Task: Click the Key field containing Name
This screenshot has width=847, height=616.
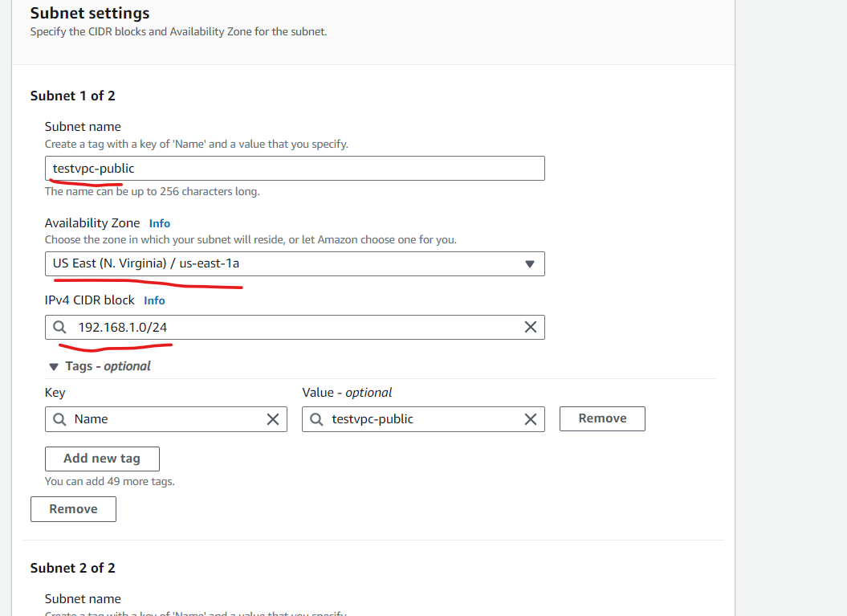Action: (166, 419)
